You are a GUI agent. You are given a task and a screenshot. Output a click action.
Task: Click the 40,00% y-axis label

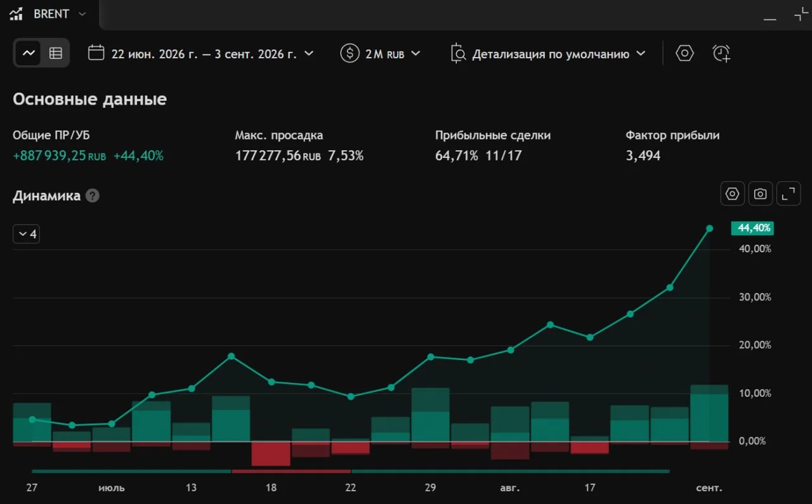[x=755, y=249]
